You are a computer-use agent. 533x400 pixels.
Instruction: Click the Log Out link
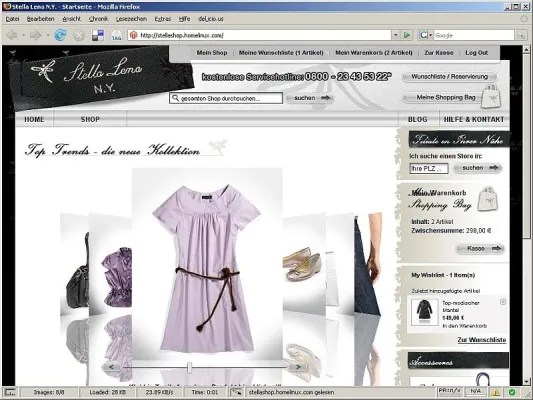click(477, 53)
